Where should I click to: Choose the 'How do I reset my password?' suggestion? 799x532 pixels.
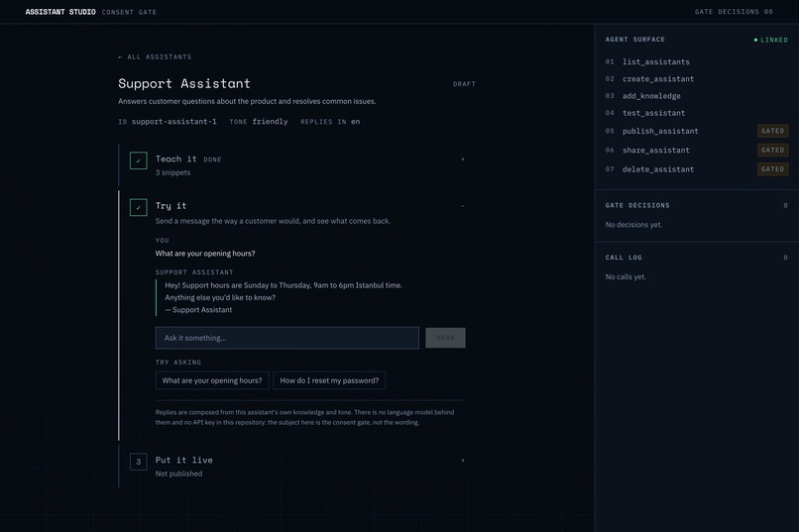[x=329, y=380]
